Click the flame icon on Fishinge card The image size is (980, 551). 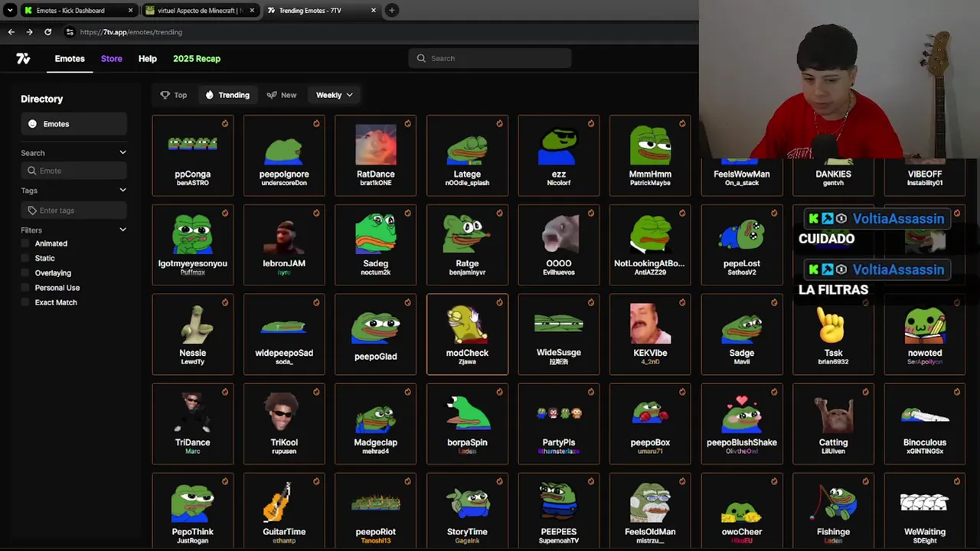(x=865, y=481)
